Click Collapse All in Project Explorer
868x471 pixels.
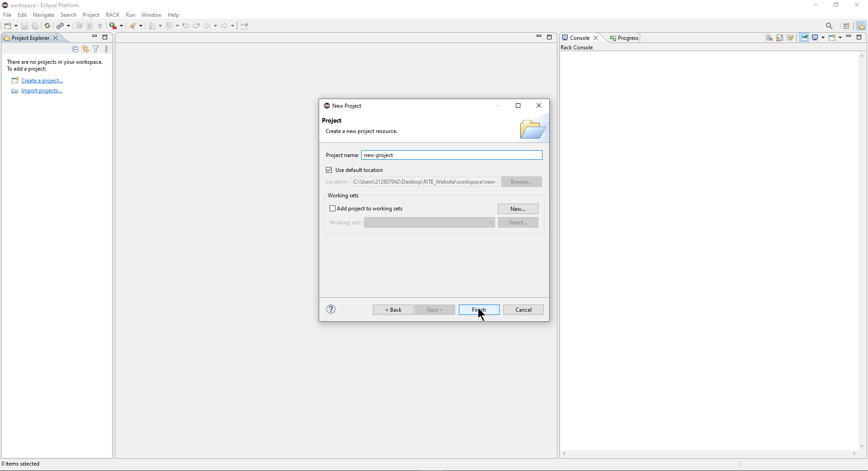click(75, 49)
